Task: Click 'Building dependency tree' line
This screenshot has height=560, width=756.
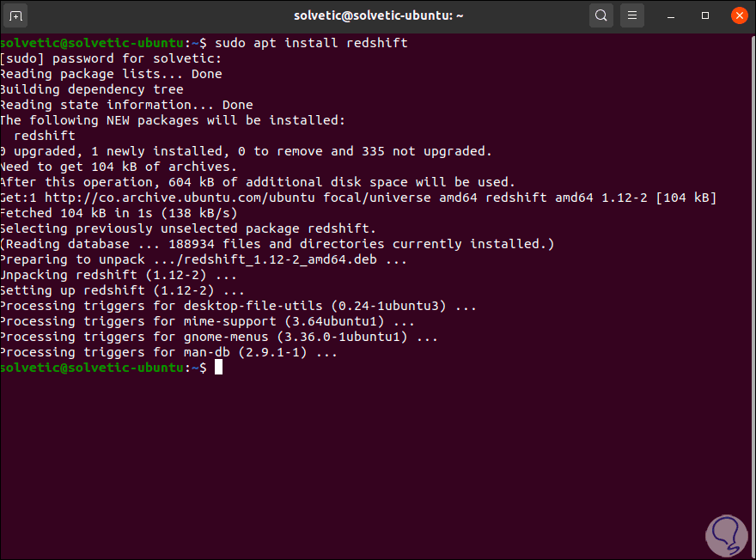Action: coord(92,89)
